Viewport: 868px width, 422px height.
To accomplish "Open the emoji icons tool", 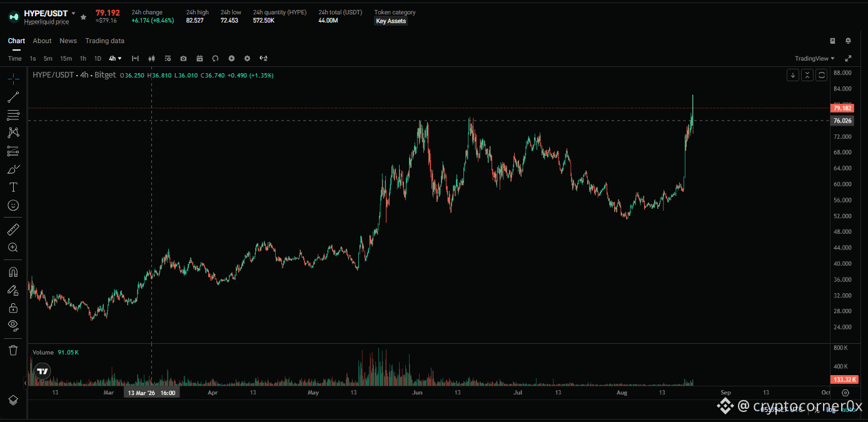I will [x=13, y=205].
